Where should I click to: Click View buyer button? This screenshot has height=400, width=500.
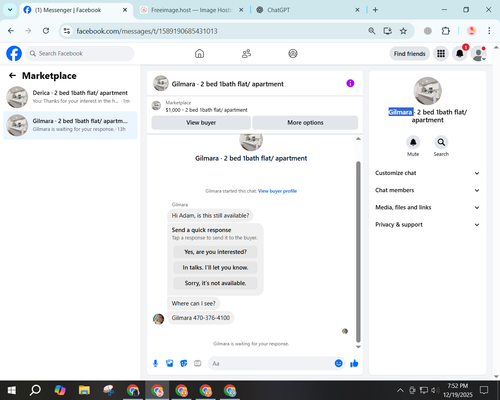pyautogui.click(x=201, y=123)
